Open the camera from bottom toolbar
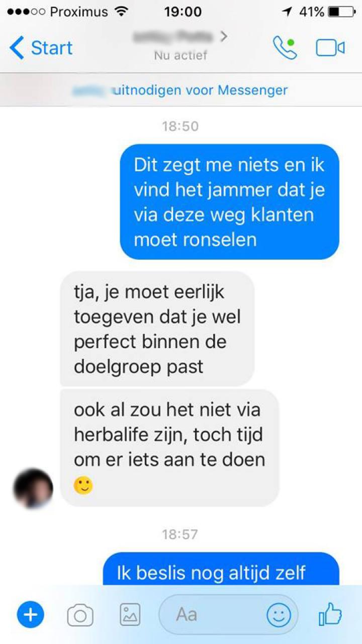The height and width of the screenshot is (644, 362). pos(80,615)
